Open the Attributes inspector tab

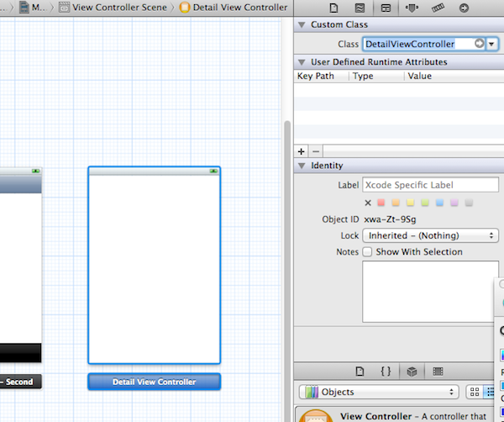412,8
